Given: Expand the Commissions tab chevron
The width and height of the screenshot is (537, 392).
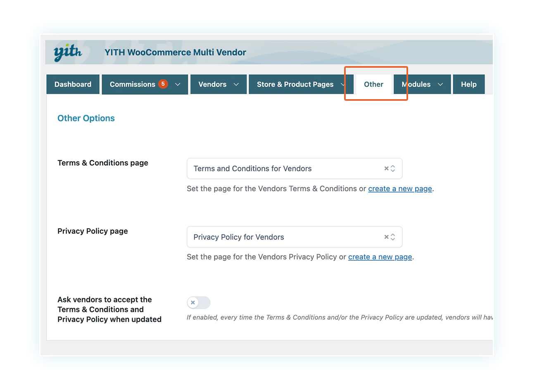Looking at the screenshot, I should coord(178,84).
